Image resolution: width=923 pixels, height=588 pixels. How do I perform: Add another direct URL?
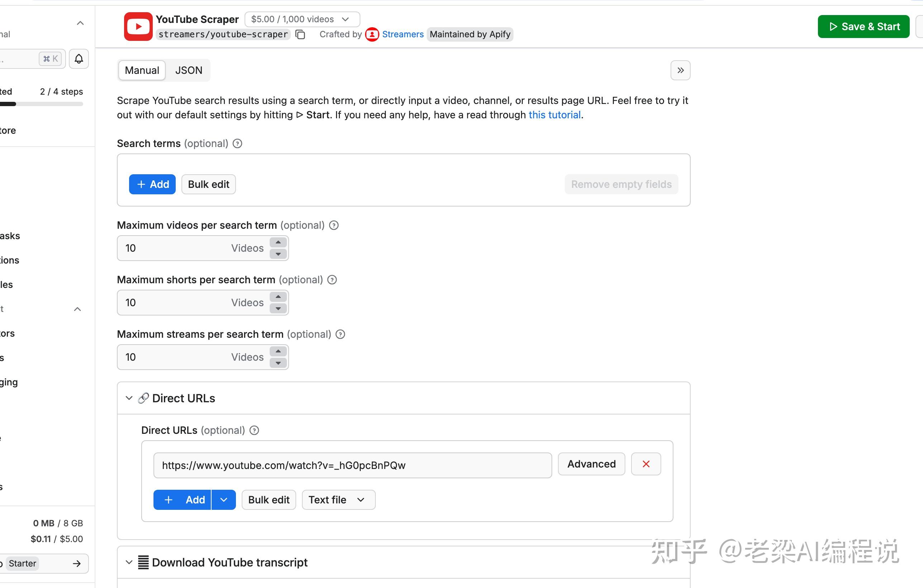pyautogui.click(x=182, y=499)
